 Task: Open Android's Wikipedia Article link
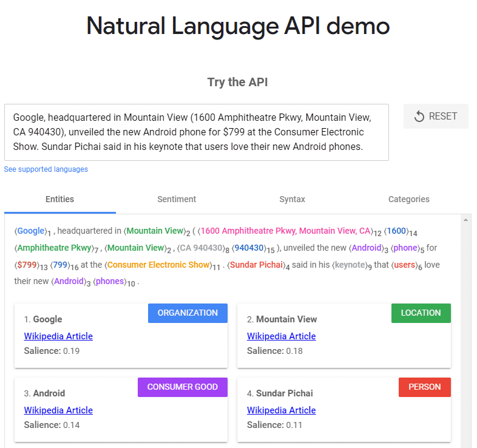pos(58,410)
